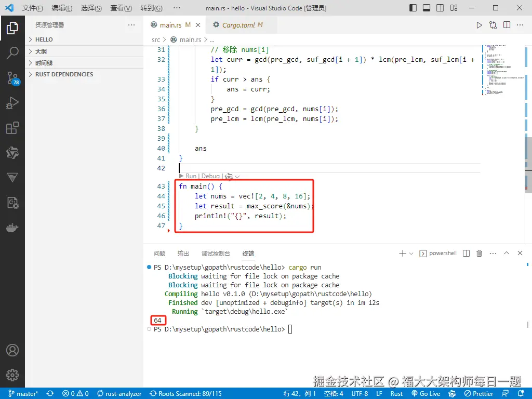Open Explorer panel more actions ellipsis
Viewport: 532px width, 399px height.
click(131, 25)
